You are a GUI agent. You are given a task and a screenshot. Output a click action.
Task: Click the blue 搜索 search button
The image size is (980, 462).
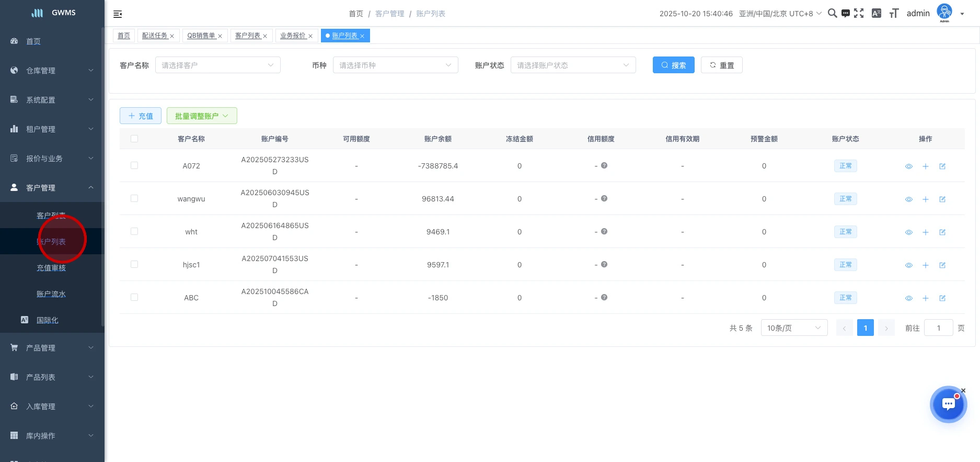(673, 65)
